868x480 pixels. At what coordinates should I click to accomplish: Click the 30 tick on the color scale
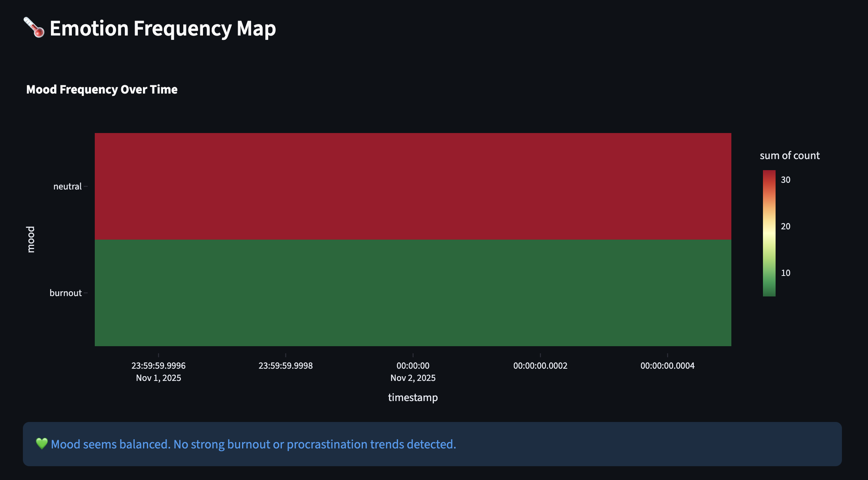(x=785, y=180)
